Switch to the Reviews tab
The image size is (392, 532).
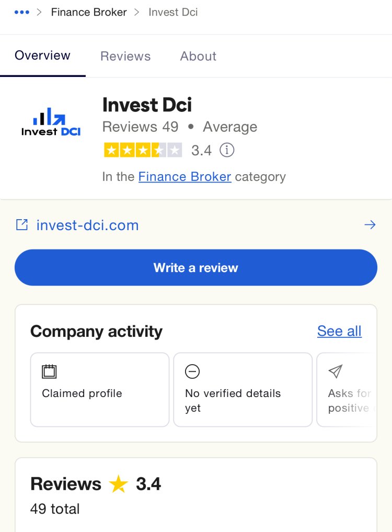click(125, 56)
